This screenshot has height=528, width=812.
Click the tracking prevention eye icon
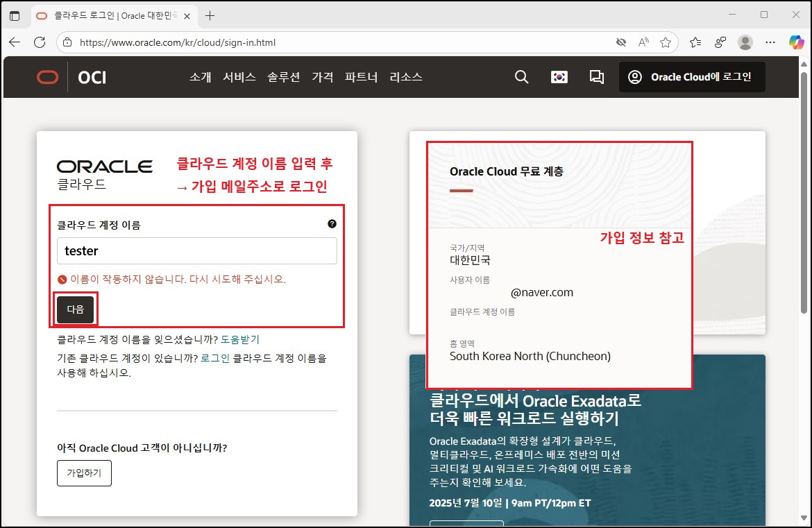[x=621, y=42]
